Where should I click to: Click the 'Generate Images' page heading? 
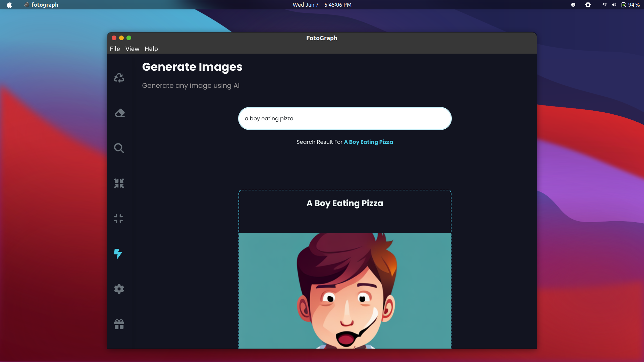click(192, 67)
